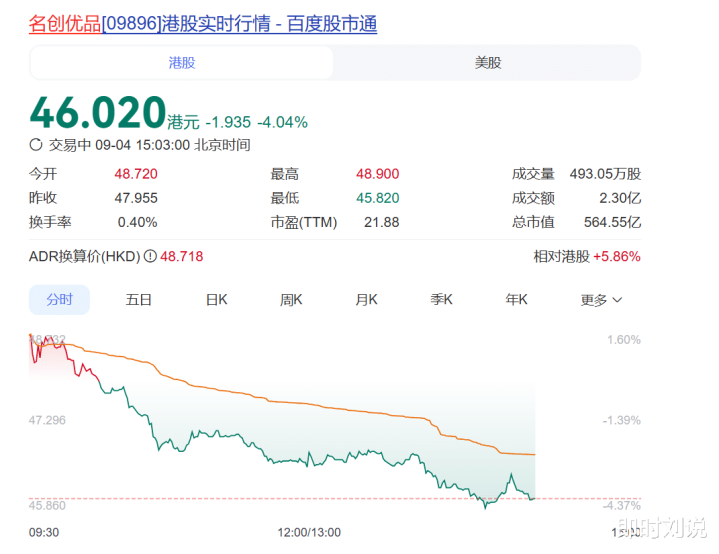The image size is (719, 554).
Task: Click the 12:00/13:00 time axis label
Action: coord(309,532)
